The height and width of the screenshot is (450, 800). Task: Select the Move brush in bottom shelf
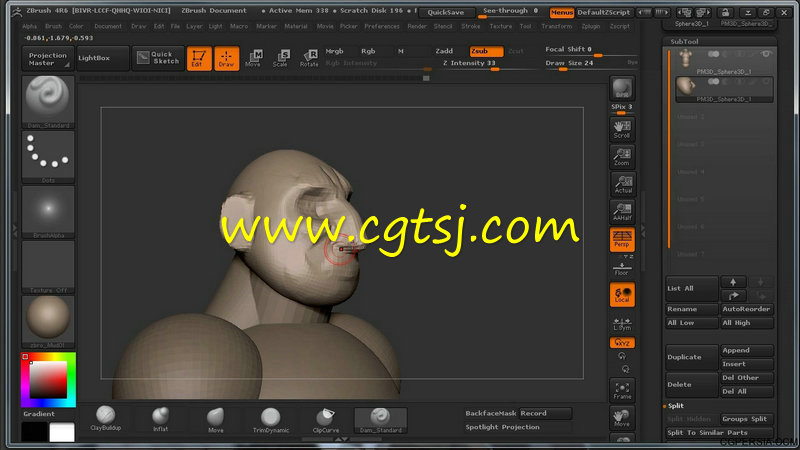click(x=215, y=419)
